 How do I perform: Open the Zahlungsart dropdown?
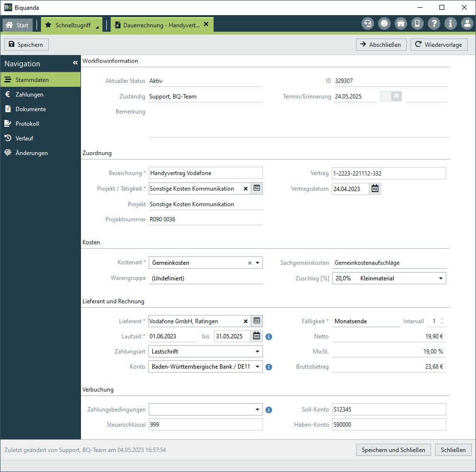pyautogui.click(x=258, y=352)
